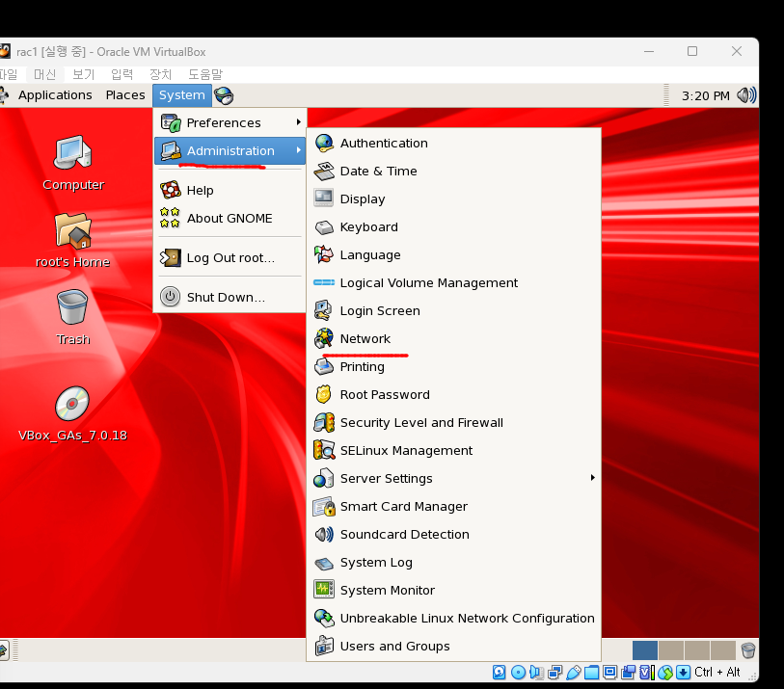The height and width of the screenshot is (689, 784).
Task: Click the 3:20 PM clock
Action: (x=705, y=96)
